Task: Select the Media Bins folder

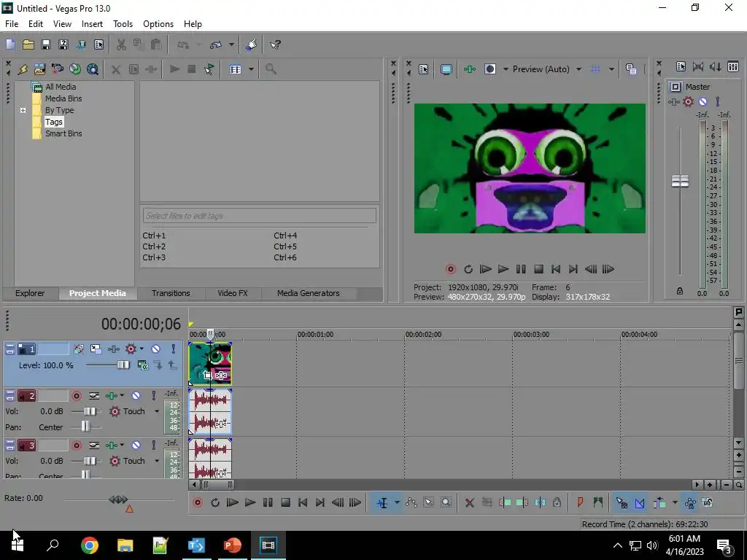Action: (x=63, y=98)
